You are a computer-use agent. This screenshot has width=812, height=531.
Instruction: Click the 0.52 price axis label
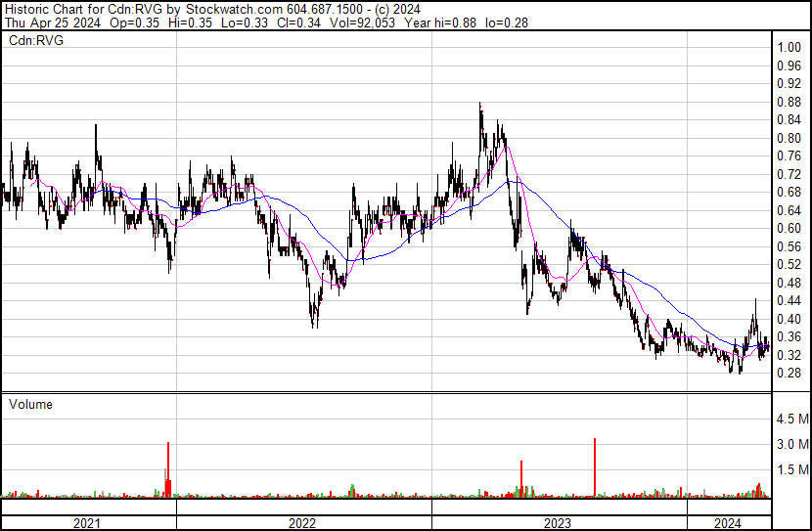(789, 264)
